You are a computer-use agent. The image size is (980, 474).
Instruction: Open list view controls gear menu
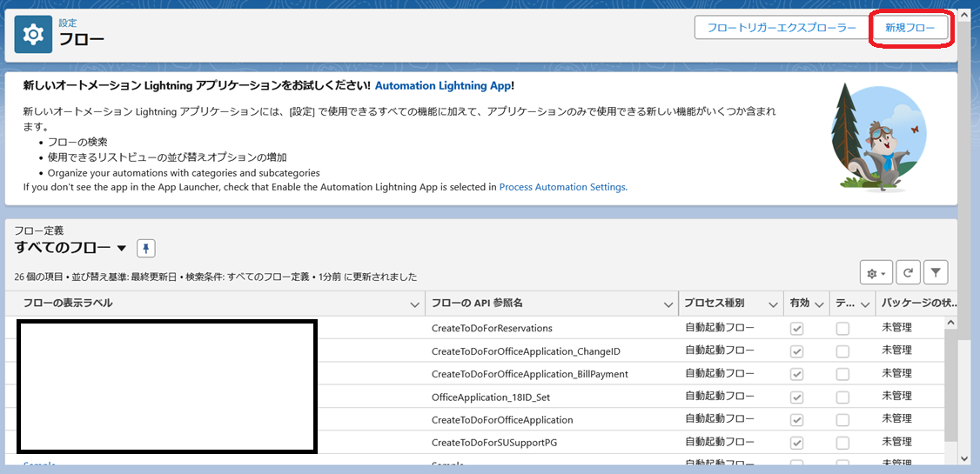point(876,272)
